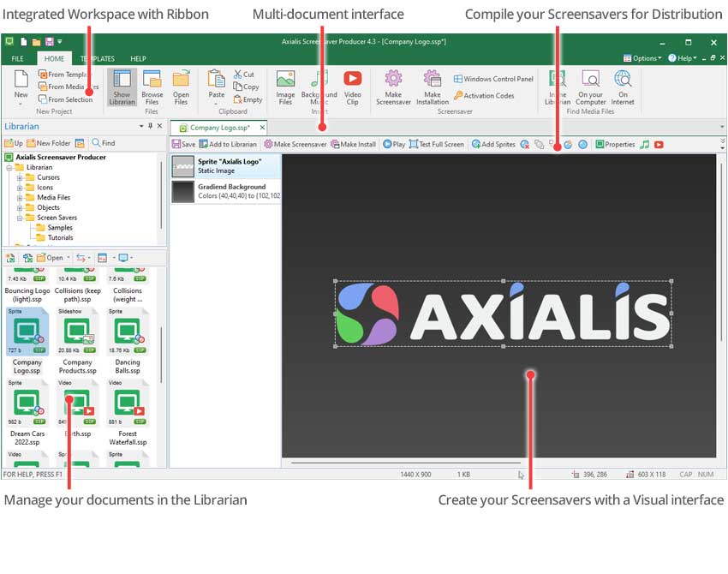The height and width of the screenshot is (574, 728).
Task: Toggle the Librarian panel pin
Action: point(151,126)
